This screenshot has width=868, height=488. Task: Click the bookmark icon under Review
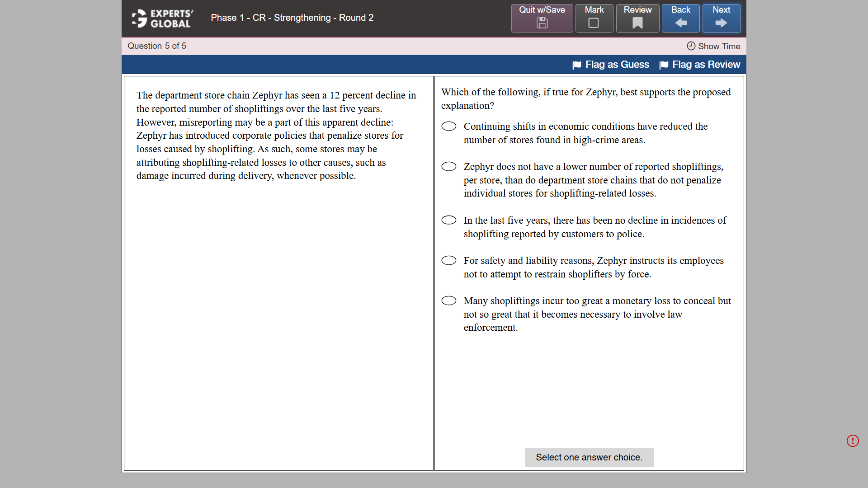click(637, 23)
